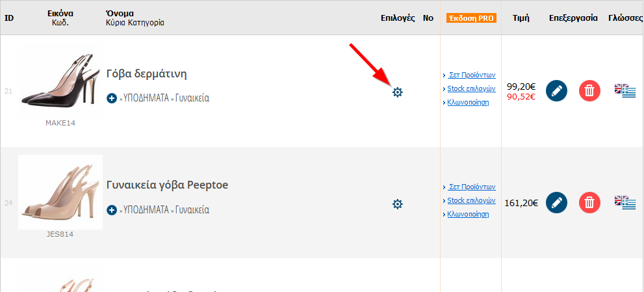Open options gear for Γυναικεία γόβα Peeptoe
Image resolution: width=644 pixels, height=292 pixels.
(x=398, y=204)
